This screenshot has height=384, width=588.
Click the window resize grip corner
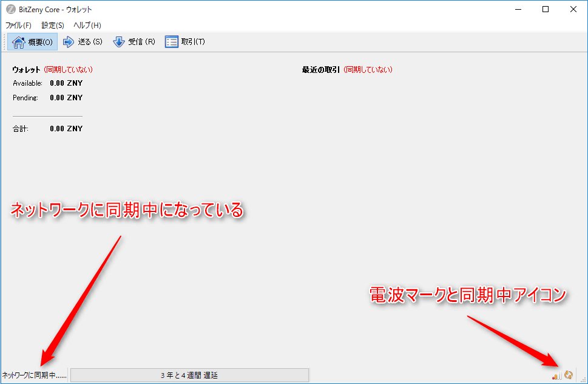tap(583, 380)
